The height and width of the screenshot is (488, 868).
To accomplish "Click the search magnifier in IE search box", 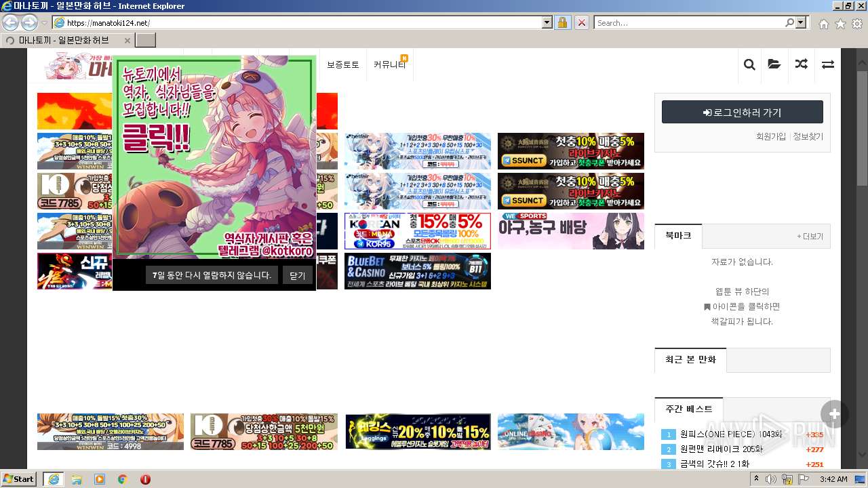I will [x=789, y=23].
